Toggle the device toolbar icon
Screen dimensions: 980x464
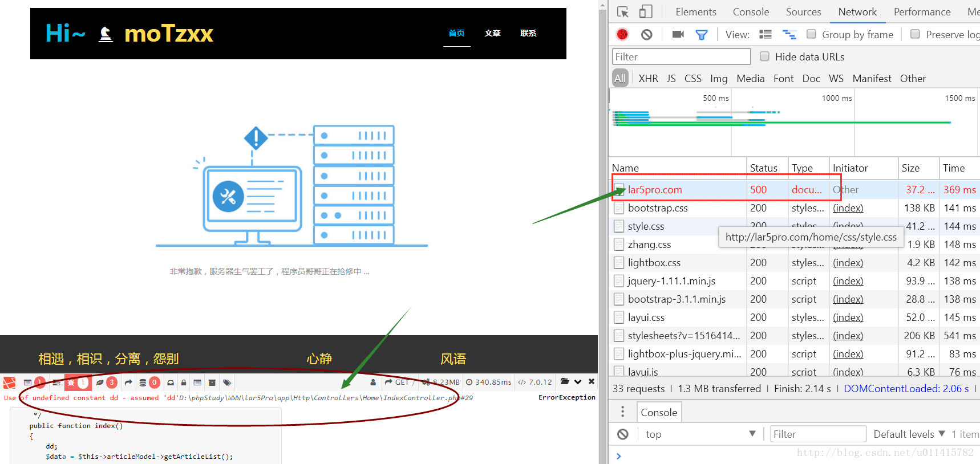pos(645,12)
